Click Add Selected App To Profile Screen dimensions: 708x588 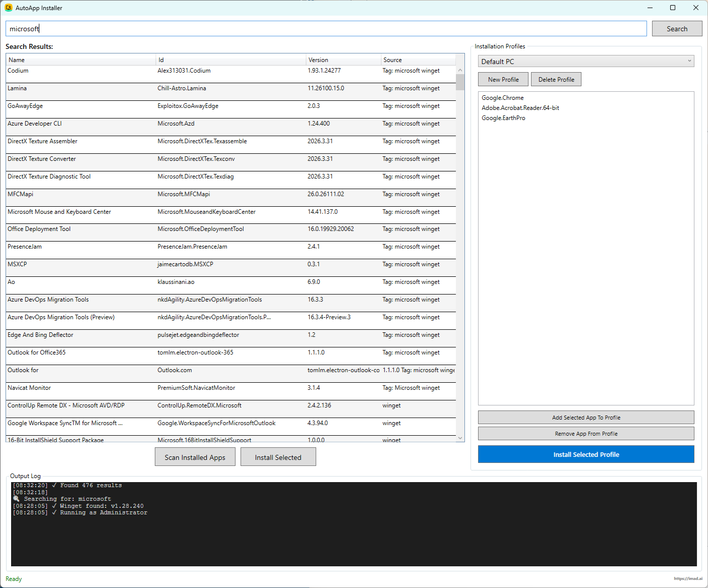586,418
